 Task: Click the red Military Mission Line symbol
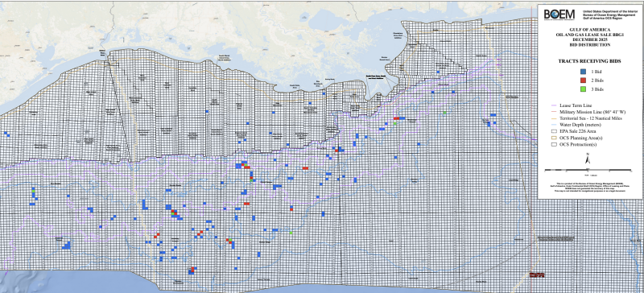click(x=554, y=112)
